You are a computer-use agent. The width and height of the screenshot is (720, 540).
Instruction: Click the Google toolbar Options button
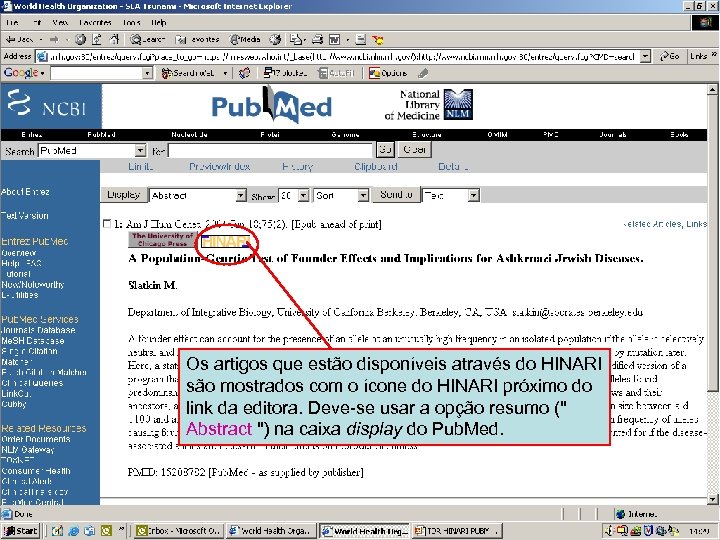388,73
